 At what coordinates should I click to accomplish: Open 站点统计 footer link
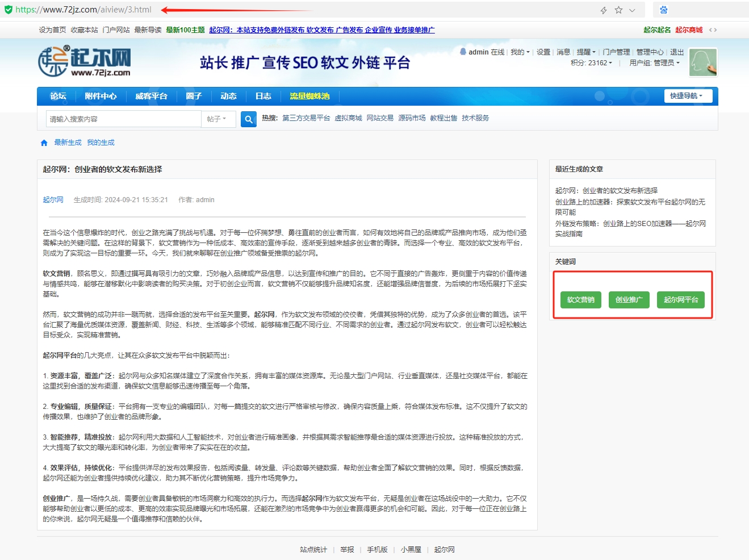[x=313, y=550]
